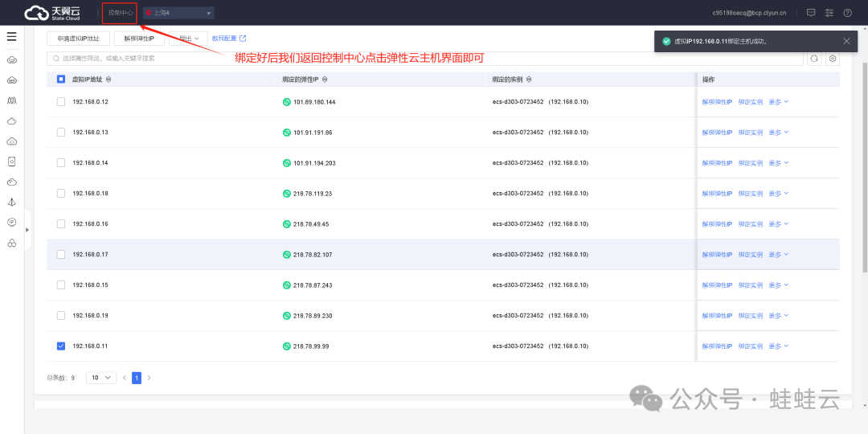This screenshot has width=868, height=434.
Task: Expand 更多 for row 192.168.0.13
Action: tap(778, 133)
